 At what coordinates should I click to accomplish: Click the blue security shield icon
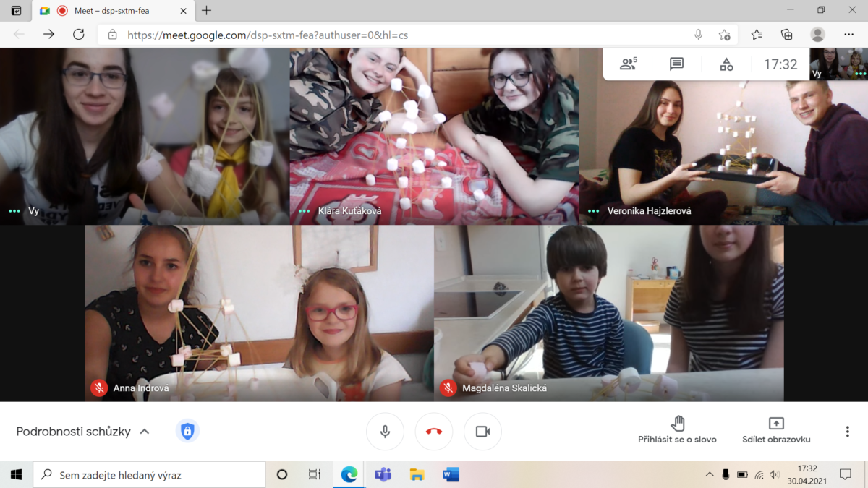point(187,432)
